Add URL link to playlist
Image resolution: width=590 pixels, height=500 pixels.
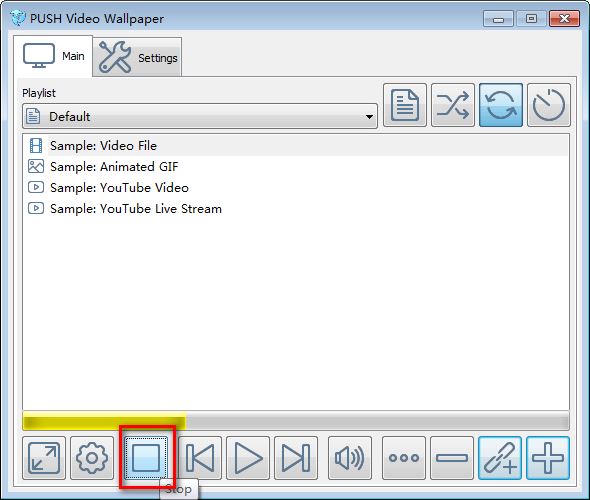(500, 458)
